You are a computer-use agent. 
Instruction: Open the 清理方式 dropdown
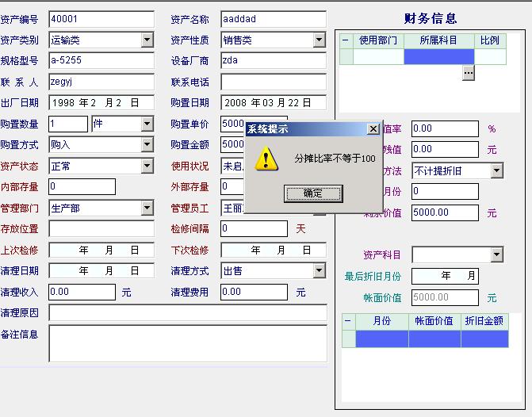(319, 270)
